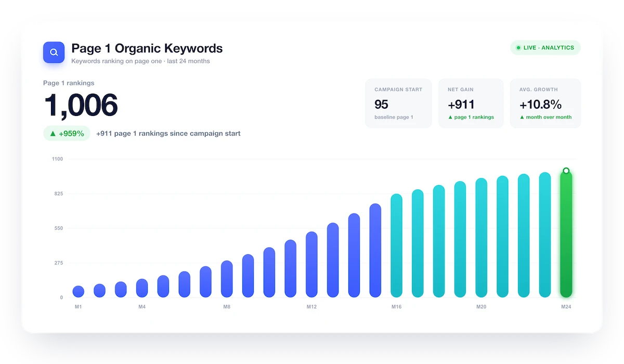The height and width of the screenshot is (364, 624).
Task: Open the Campaign Start stat card
Action: (x=398, y=103)
